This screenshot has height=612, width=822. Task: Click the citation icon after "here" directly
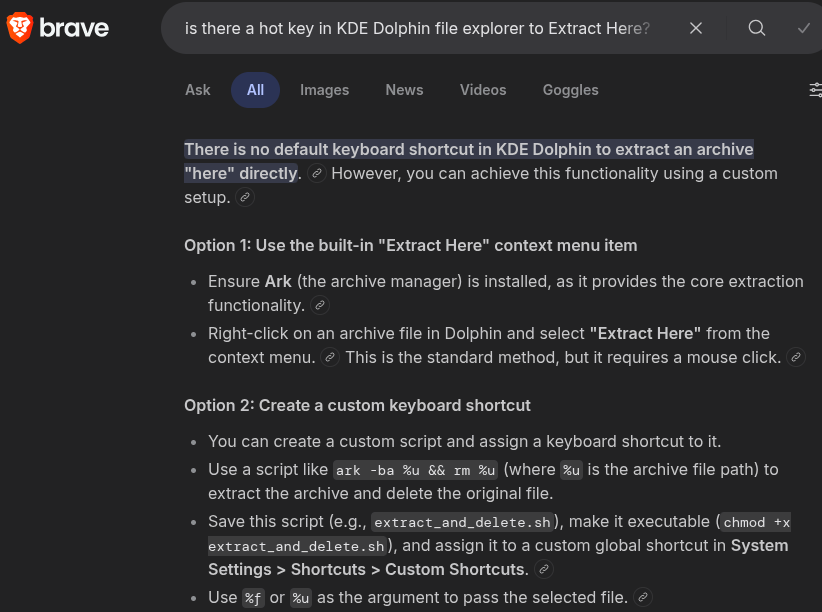pos(316,172)
